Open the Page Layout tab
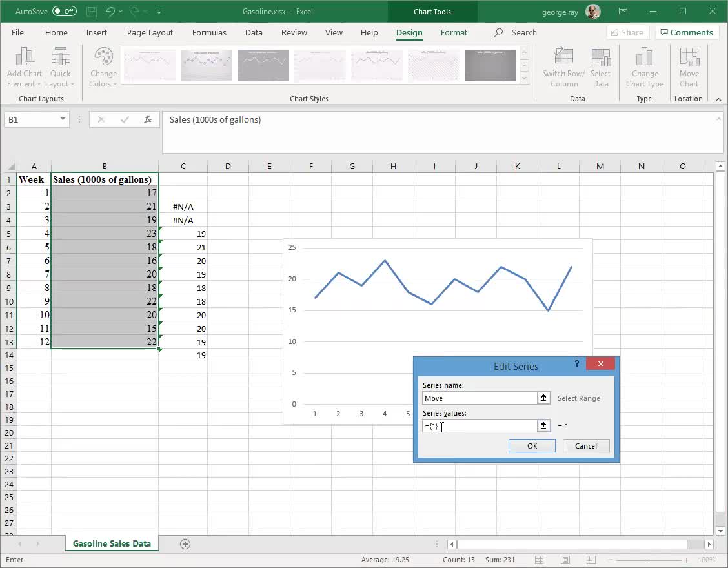The image size is (728, 568). [x=150, y=32]
